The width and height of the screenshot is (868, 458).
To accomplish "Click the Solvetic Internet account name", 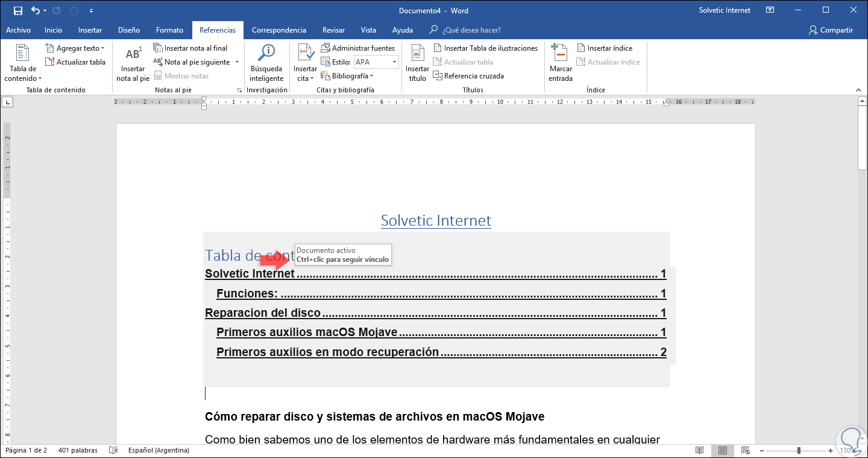I will [725, 11].
